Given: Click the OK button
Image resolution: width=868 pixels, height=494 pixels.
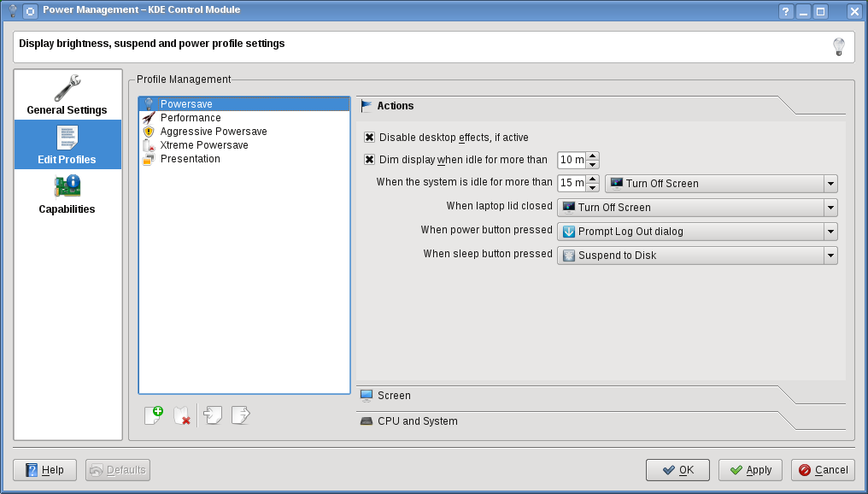Looking at the screenshot, I should [x=677, y=470].
